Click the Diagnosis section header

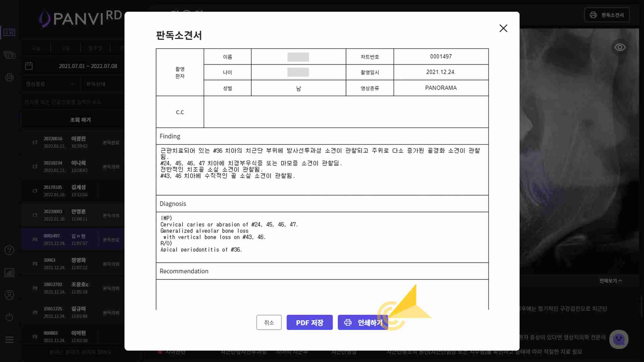pos(322,204)
